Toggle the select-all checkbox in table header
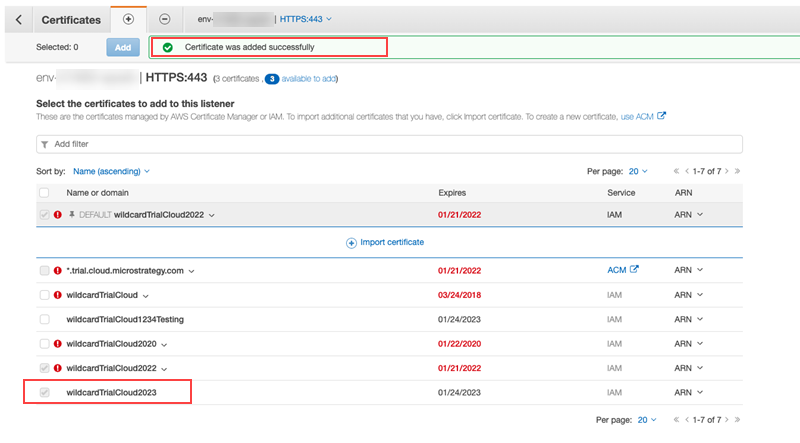 tap(43, 192)
